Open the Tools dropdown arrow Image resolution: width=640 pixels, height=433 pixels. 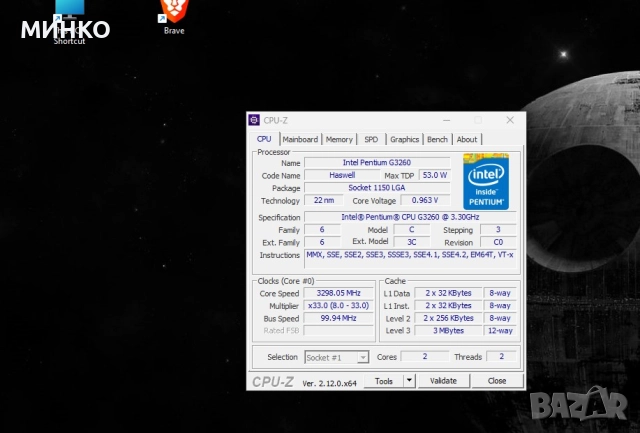point(409,381)
